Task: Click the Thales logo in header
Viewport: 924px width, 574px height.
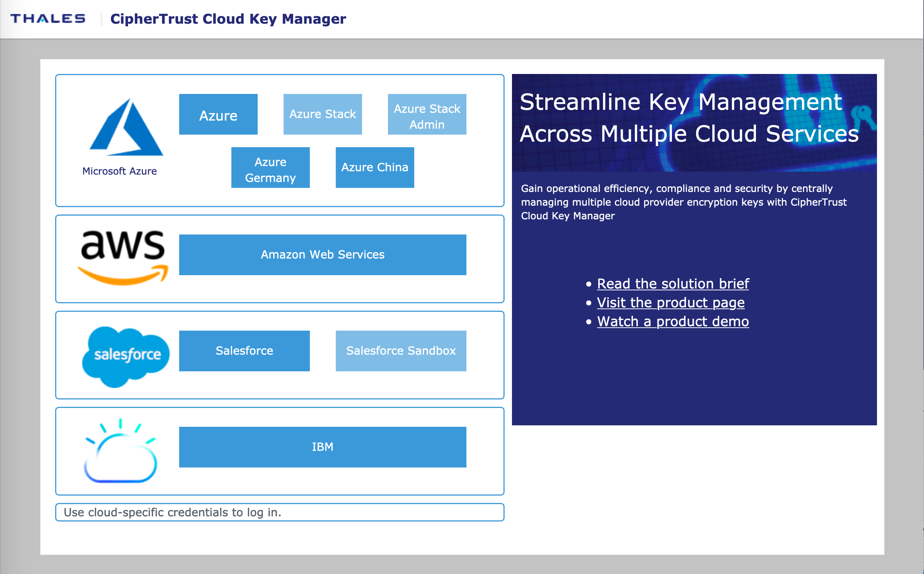Action: 48,18
